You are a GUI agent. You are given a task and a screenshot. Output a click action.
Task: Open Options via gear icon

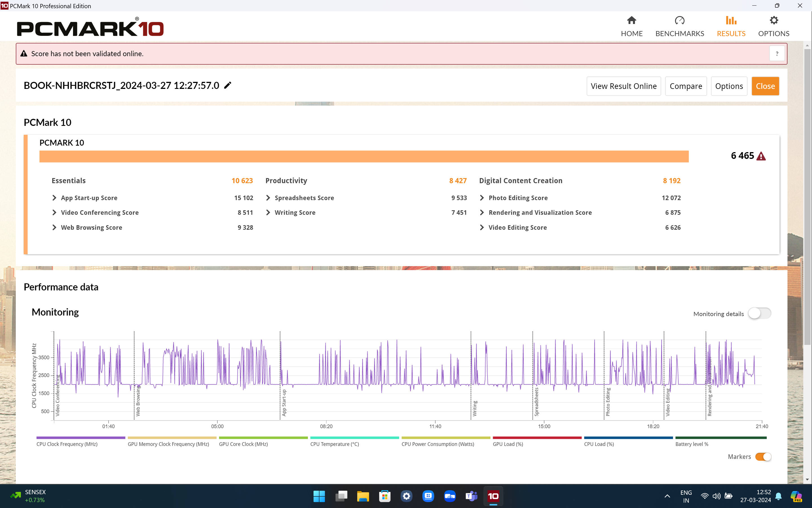coord(774,21)
